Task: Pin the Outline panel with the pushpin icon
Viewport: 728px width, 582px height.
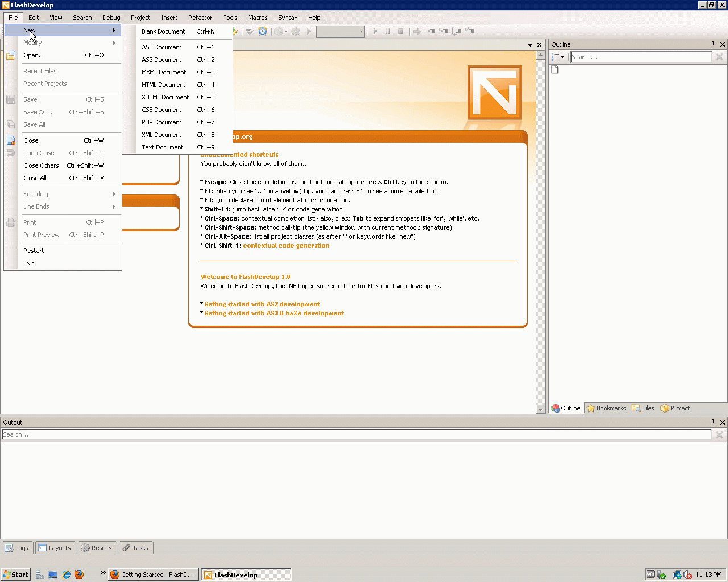Action: tap(713, 44)
